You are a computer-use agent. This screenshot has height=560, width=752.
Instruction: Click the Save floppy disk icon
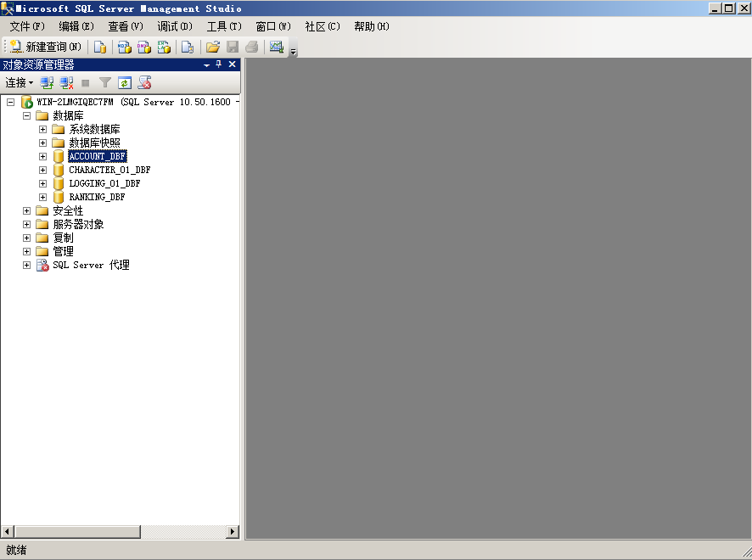click(233, 47)
